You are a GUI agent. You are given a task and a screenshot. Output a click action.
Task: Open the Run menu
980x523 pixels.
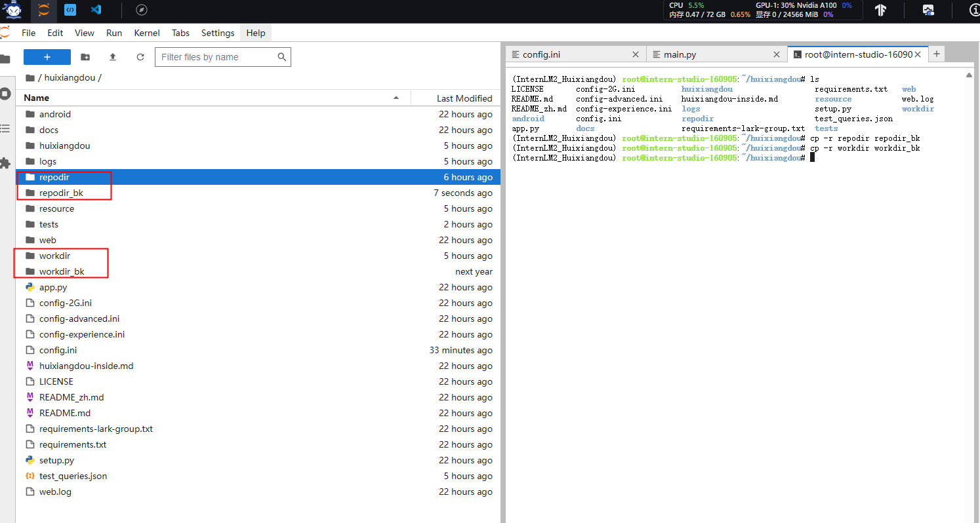[x=114, y=33]
